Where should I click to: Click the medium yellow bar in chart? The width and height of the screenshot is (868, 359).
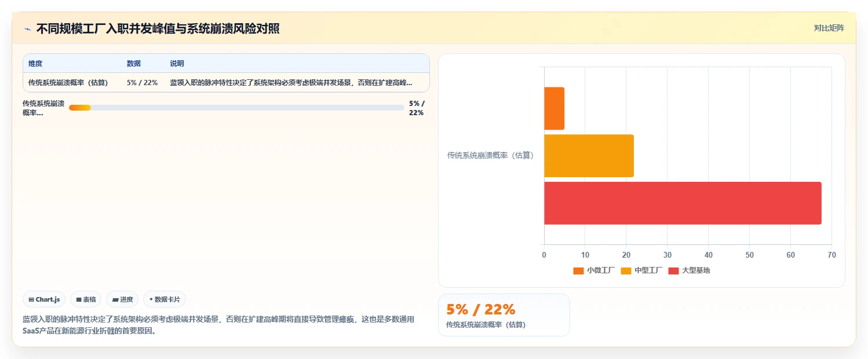(x=589, y=156)
